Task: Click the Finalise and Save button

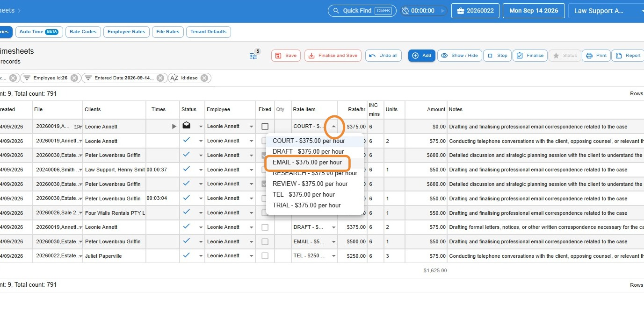Action: (x=333, y=56)
